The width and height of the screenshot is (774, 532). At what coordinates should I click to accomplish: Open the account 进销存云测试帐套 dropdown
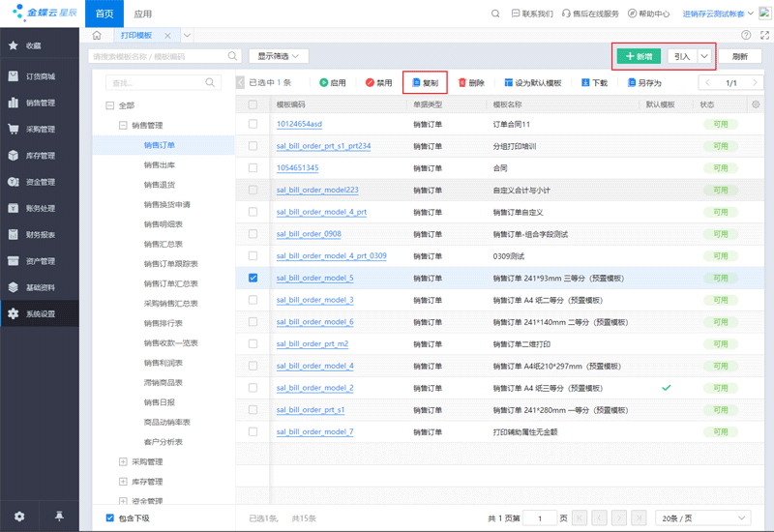pos(718,14)
